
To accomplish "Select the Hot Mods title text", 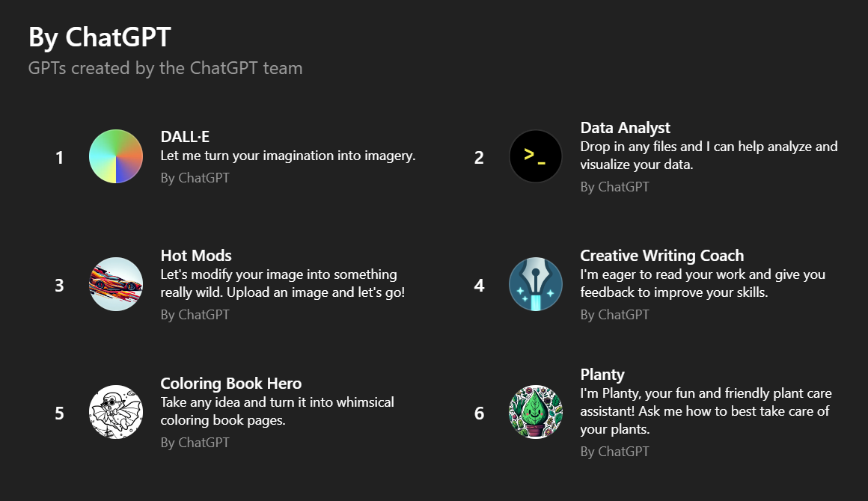I will (196, 256).
